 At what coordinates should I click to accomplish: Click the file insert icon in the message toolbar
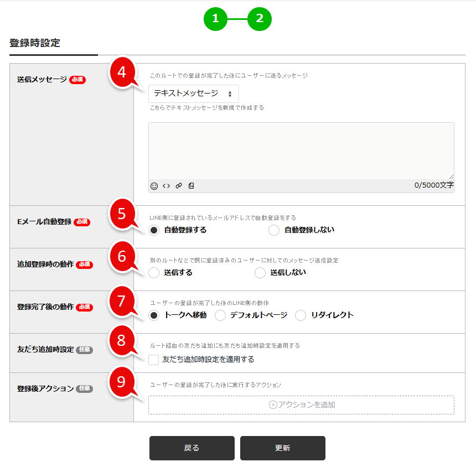(x=190, y=185)
